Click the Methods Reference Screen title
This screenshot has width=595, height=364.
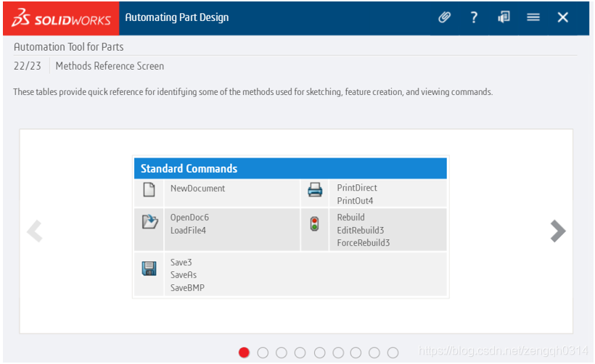110,66
